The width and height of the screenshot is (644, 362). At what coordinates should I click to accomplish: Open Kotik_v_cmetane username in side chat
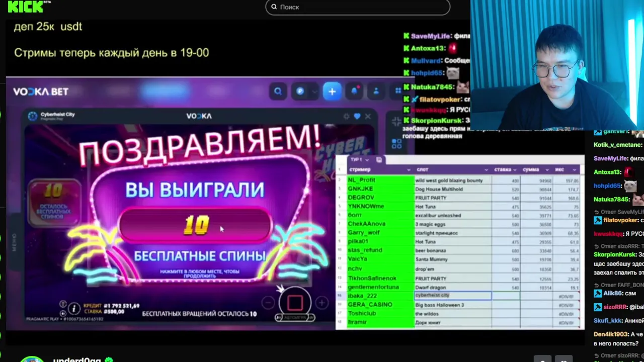click(x=617, y=145)
